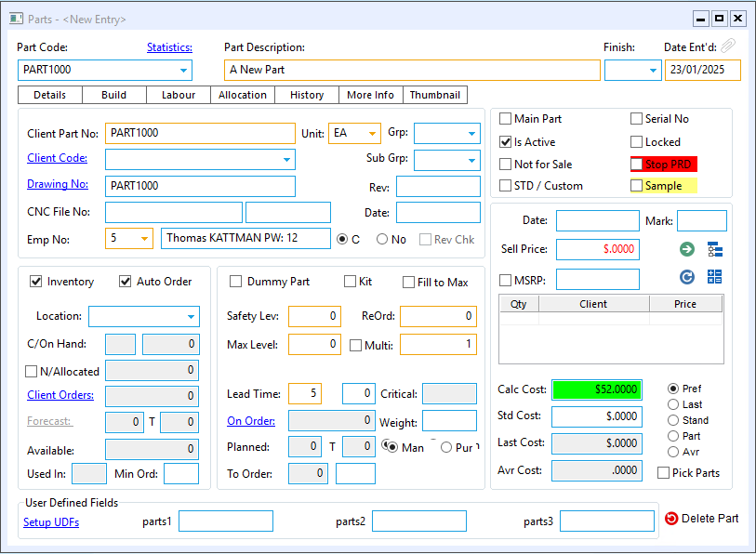This screenshot has height=554, width=756.
Task: Open the Sub Grp dropdown
Action: pos(471,160)
